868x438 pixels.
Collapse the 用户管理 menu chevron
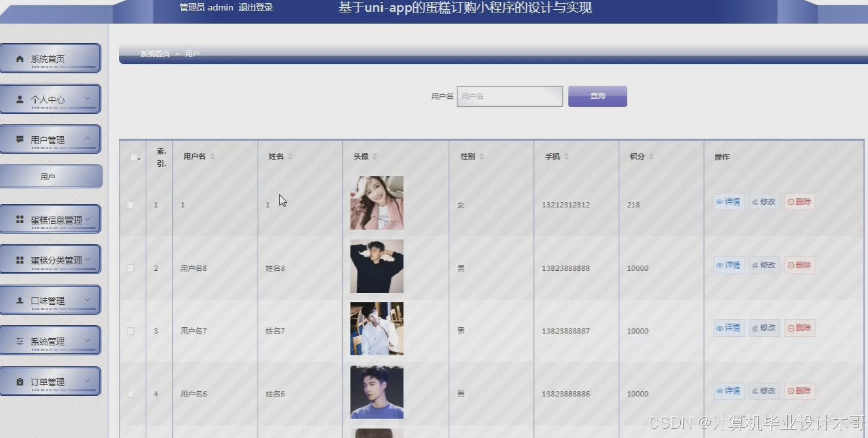(87, 138)
